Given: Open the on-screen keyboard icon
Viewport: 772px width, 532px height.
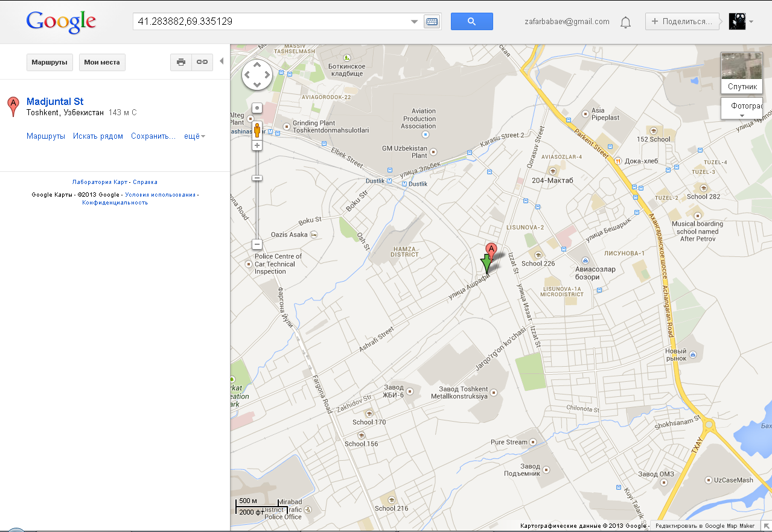Looking at the screenshot, I should 431,22.
